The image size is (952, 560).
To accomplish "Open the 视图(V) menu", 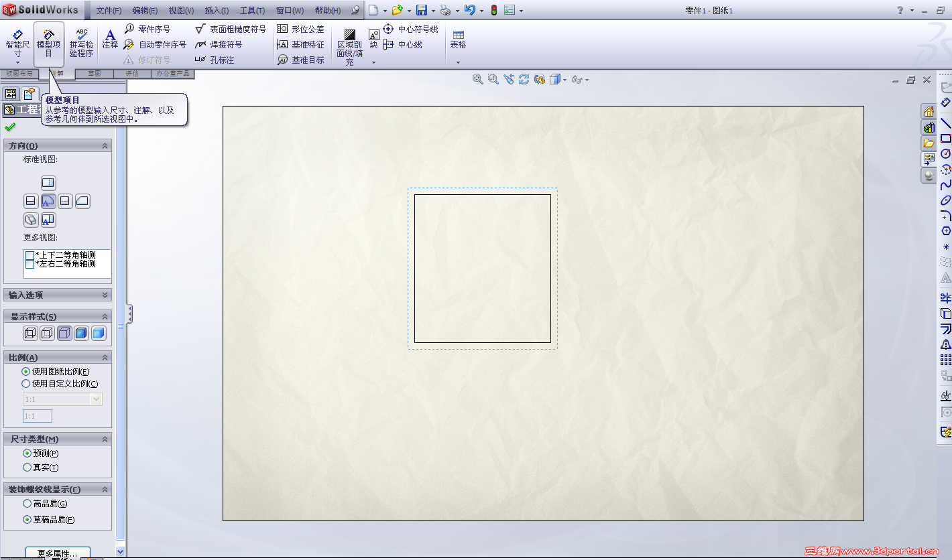I will point(181,11).
